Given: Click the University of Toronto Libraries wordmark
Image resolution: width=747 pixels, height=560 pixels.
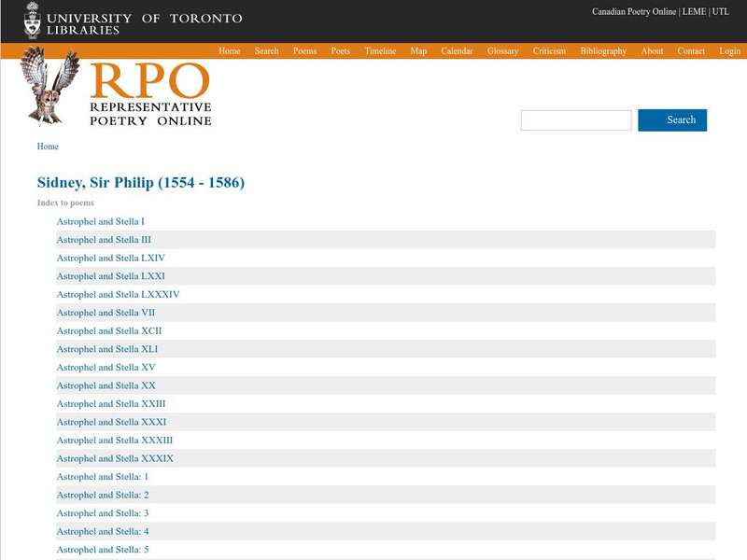Looking at the screenshot, I should point(145,24).
